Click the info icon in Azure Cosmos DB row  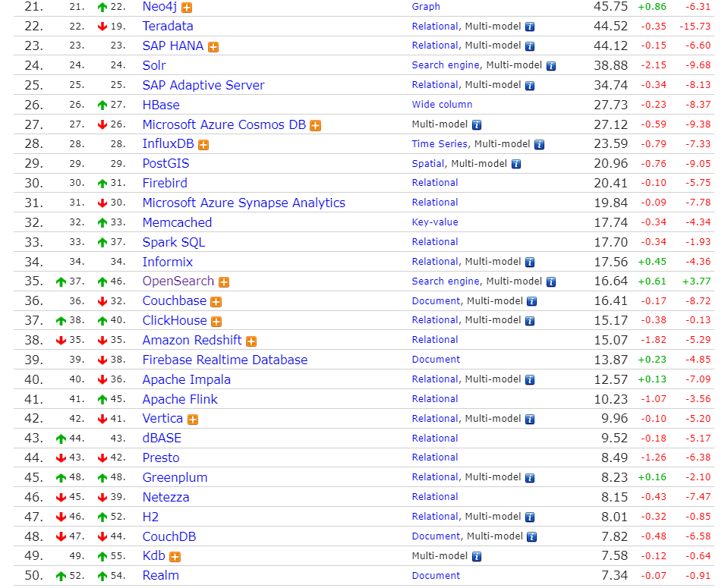pos(477,125)
